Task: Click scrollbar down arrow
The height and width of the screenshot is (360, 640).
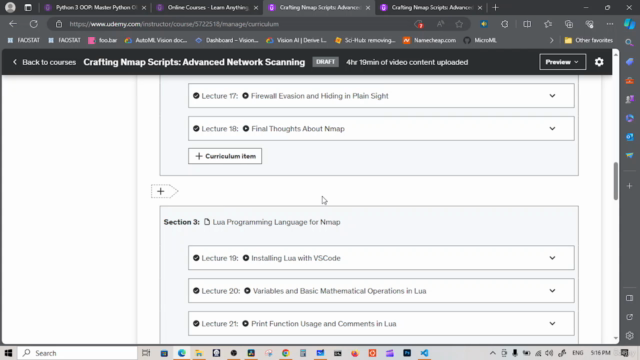Action: (x=616, y=338)
